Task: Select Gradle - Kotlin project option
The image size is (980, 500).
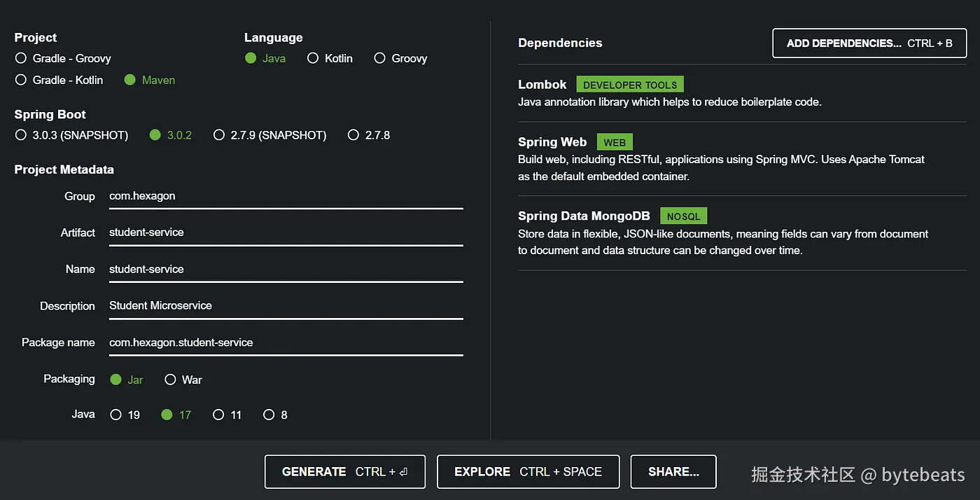Action: [x=21, y=80]
